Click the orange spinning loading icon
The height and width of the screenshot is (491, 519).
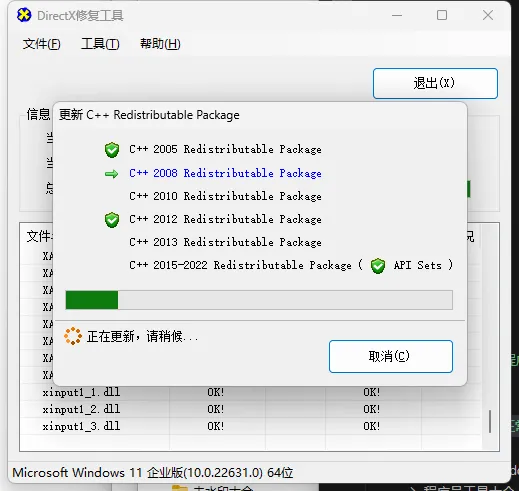pyautogui.click(x=73, y=336)
